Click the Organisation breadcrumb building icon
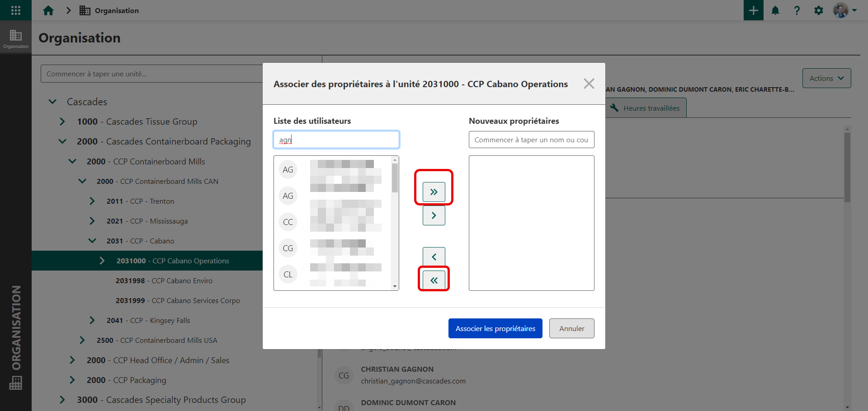The height and width of the screenshot is (411, 868). pyautogui.click(x=85, y=10)
